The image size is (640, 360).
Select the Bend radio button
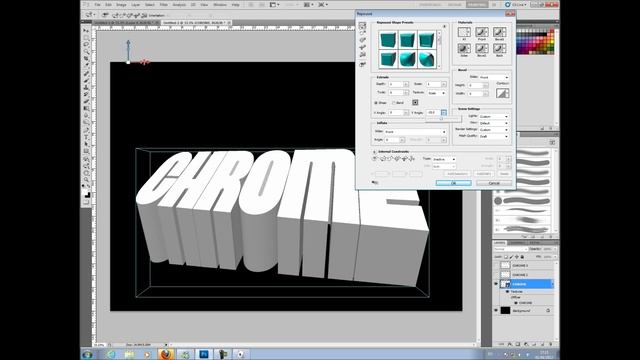point(394,102)
